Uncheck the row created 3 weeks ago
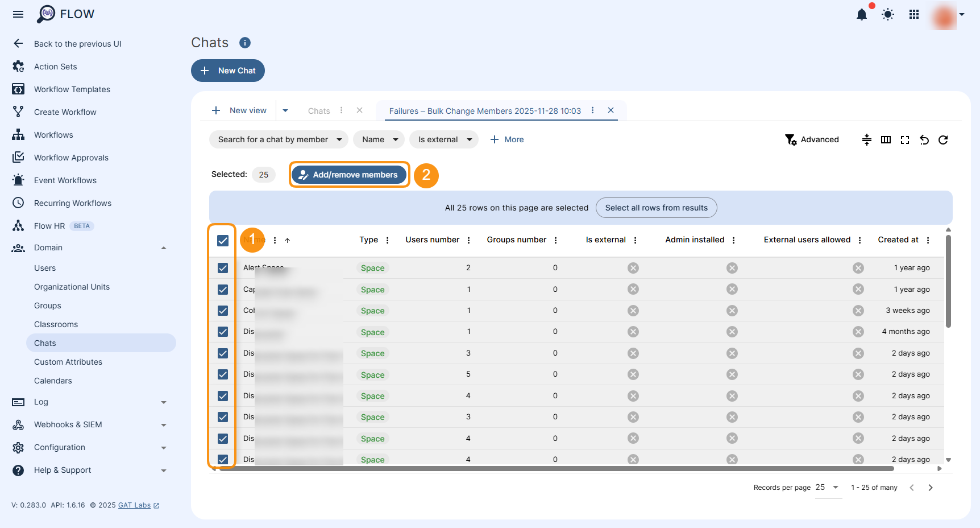 [x=223, y=311]
